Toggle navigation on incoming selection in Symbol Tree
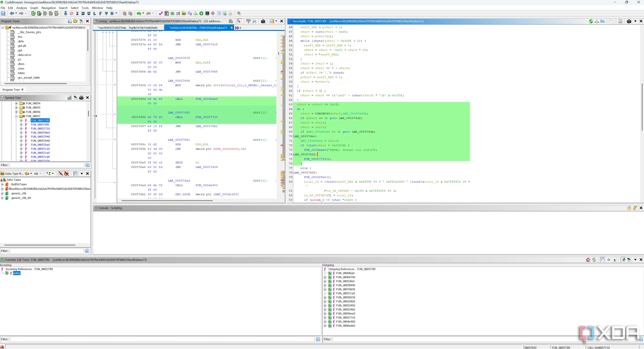 point(75,98)
